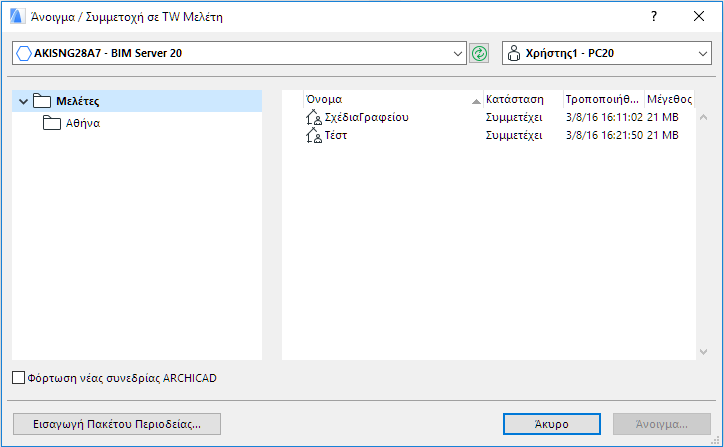Image resolution: width=724 pixels, height=447 pixels.
Task: Click the project list scroll up arrow
Action: [x=704, y=117]
